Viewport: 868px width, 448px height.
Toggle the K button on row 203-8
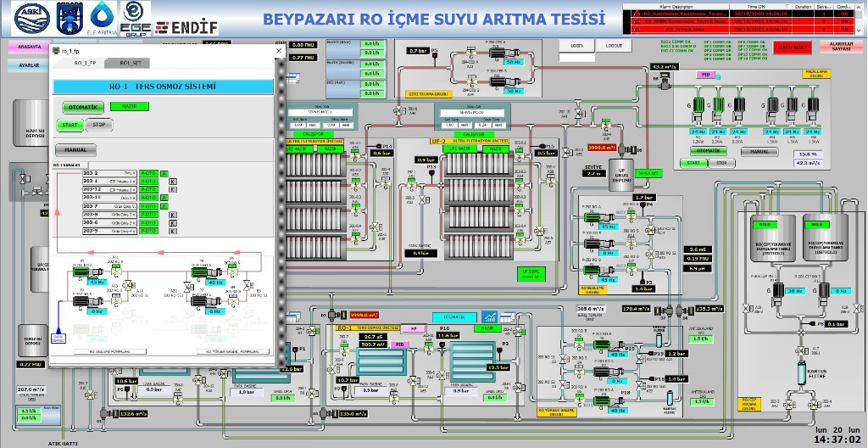[x=173, y=215]
